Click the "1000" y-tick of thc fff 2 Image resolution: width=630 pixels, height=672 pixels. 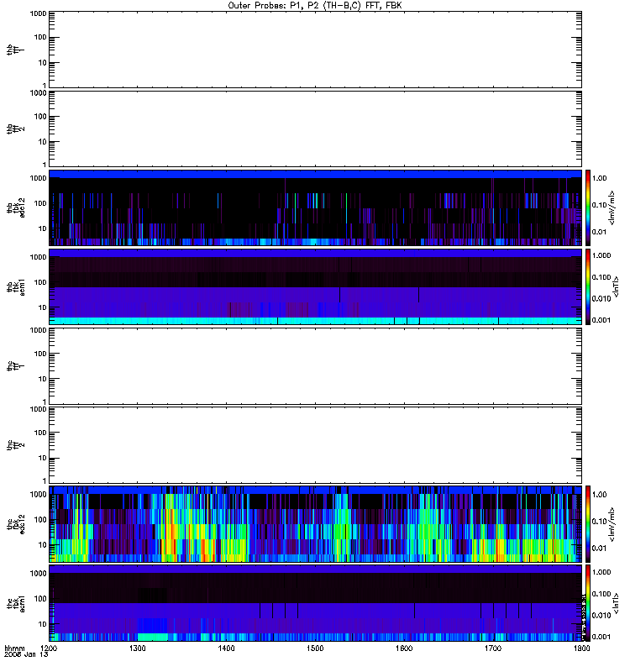click(38, 409)
